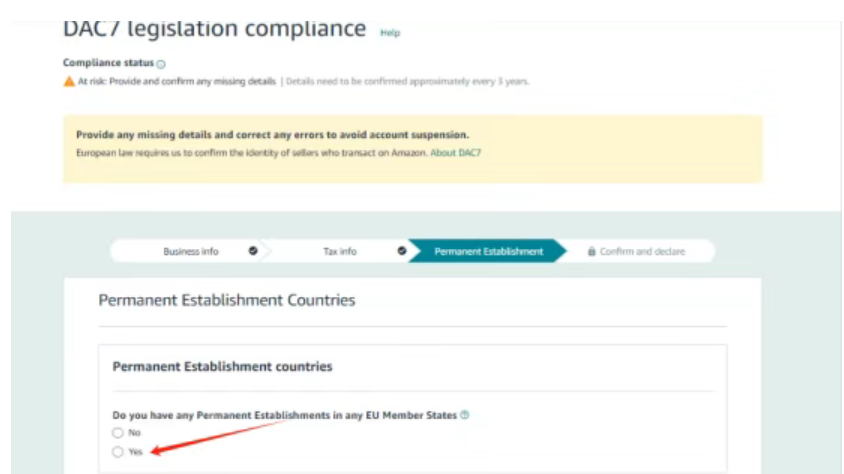Go to the Business info step
Viewport: 844px width, 474px height.
[191, 251]
